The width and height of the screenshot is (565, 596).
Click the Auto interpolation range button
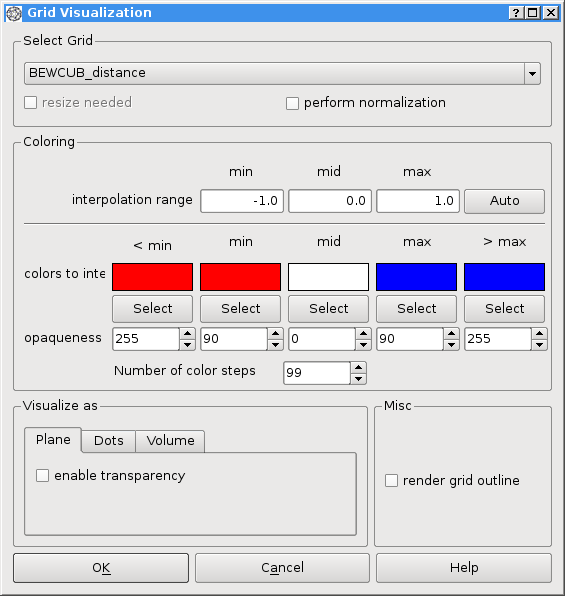504,201
